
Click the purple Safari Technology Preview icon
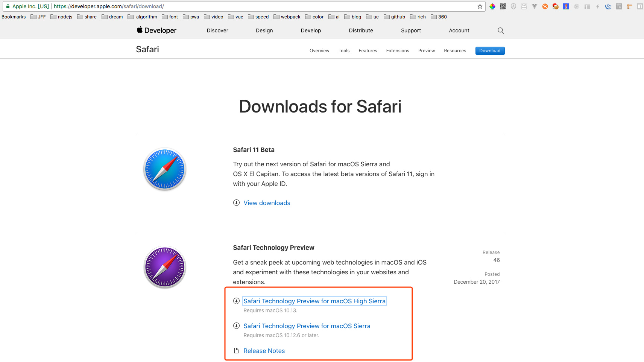click(165, 267)
